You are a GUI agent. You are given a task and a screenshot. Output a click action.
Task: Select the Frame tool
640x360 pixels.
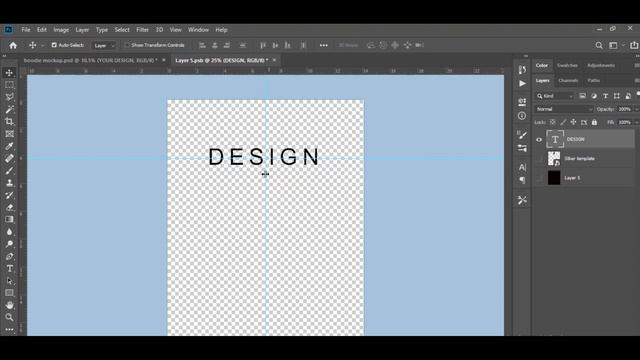pyautogui.click(x=9, y=133)
